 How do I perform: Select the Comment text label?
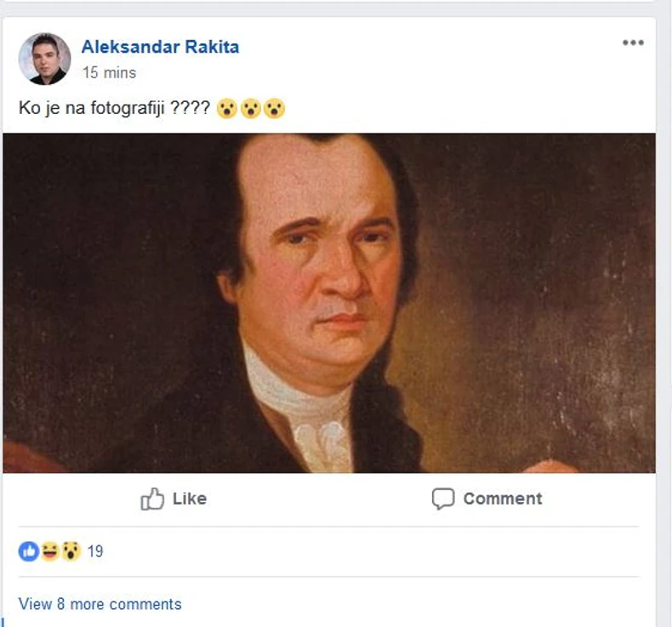pyautogui.click(x=502, y=499)
